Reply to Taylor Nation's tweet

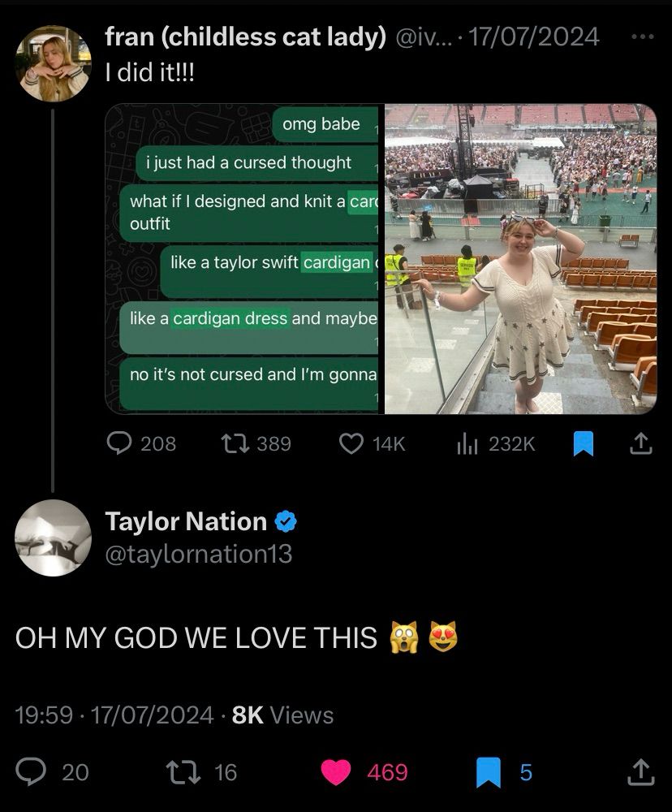(31, 771)
